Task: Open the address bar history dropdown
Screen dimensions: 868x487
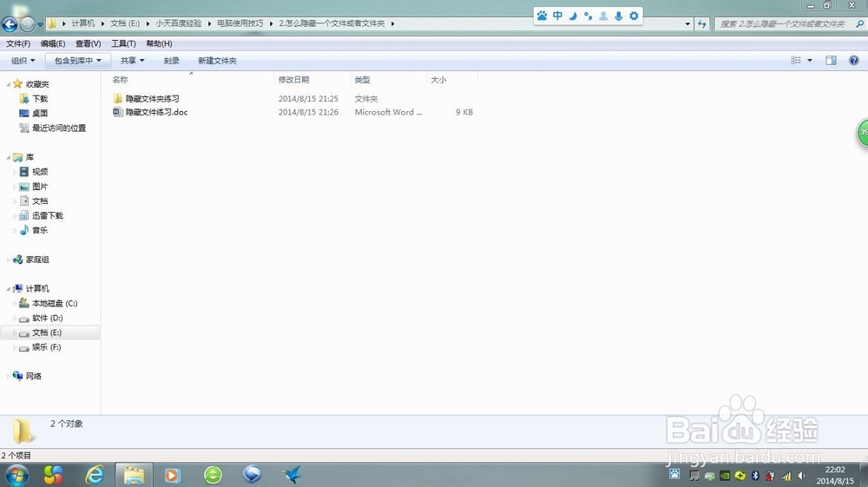Action: [687, 23]
